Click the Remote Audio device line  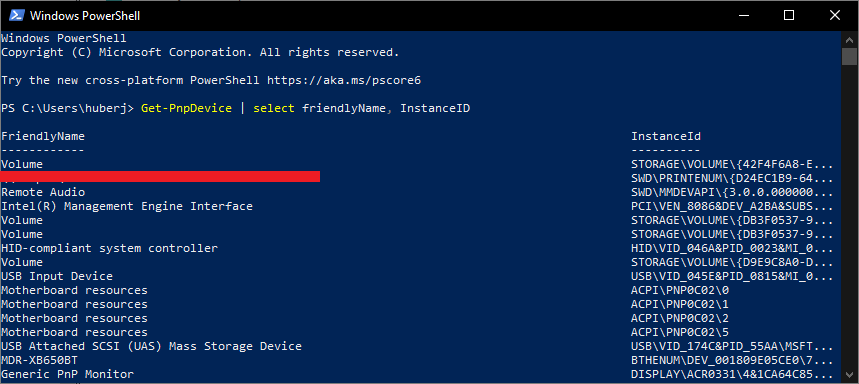43,192
